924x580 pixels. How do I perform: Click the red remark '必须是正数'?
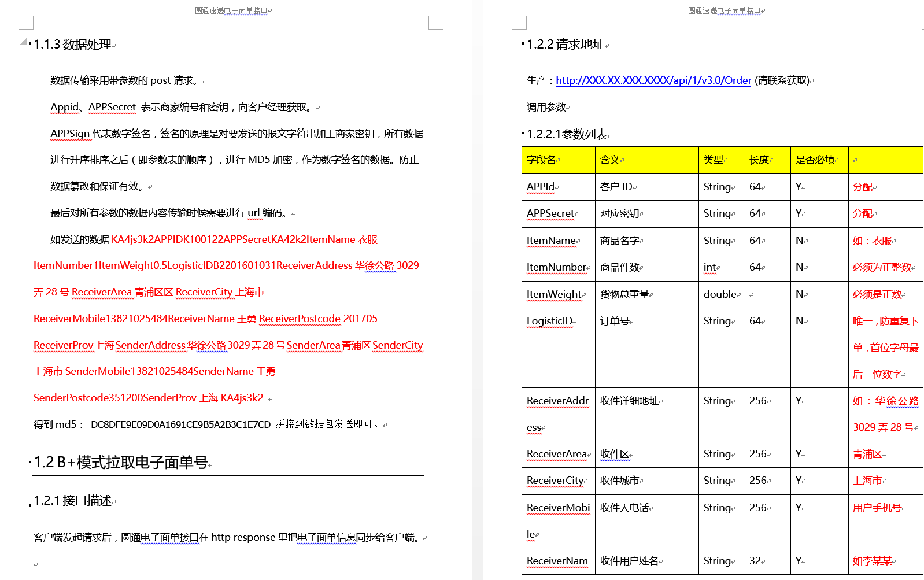[x=877, y=294]
